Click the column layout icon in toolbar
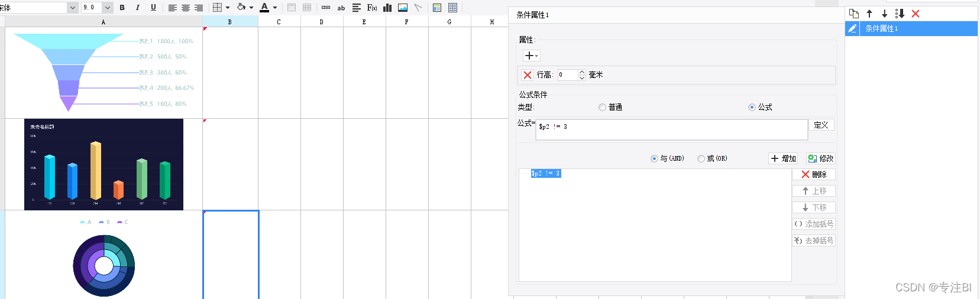 coord(452,8)
